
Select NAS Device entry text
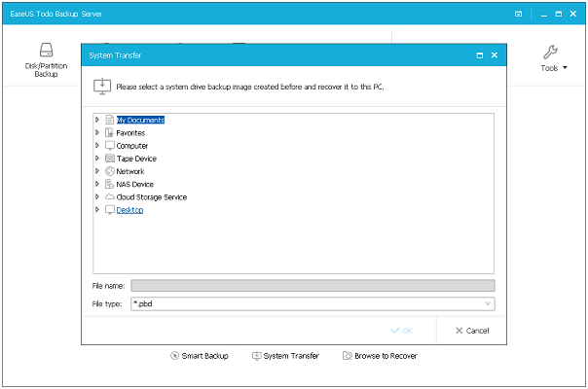point(135,185)
